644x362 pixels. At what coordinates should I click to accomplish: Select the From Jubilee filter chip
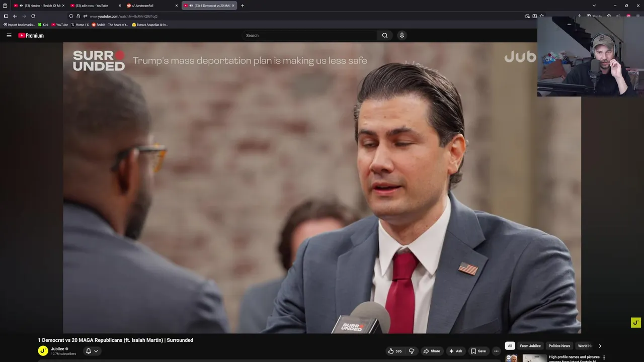(530, 346)
